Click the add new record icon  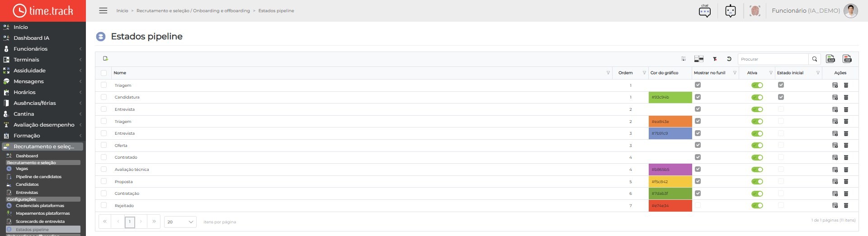[x=105, y=58]
